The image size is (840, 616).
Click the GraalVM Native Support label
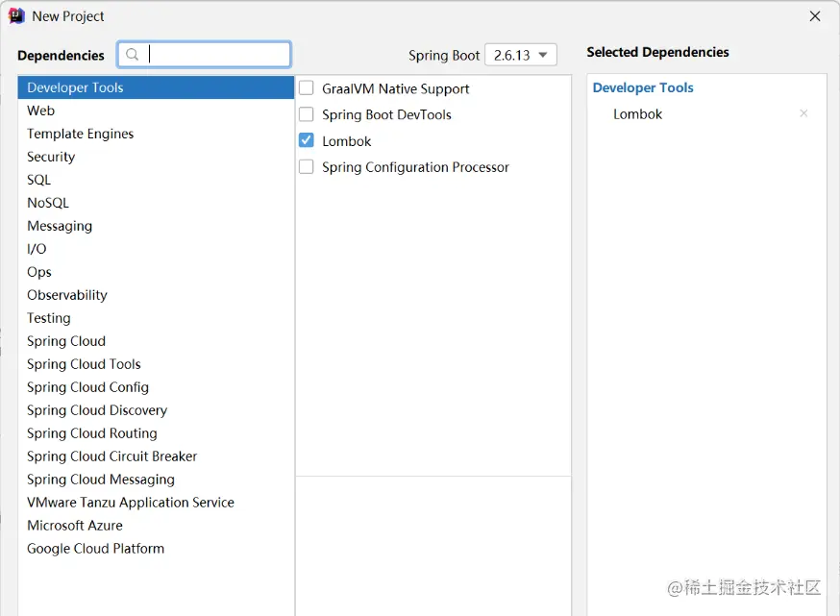(395, 88)
